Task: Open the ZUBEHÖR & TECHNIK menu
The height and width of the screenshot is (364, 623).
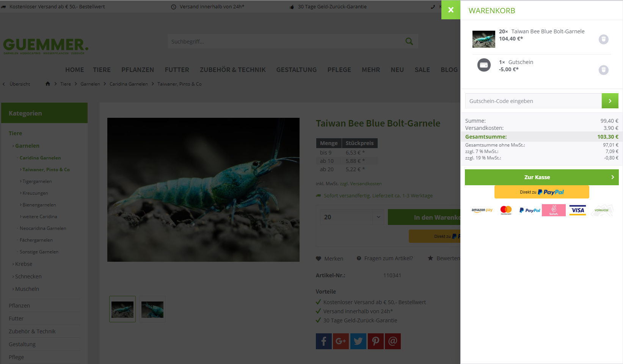Action: point(233,70)
